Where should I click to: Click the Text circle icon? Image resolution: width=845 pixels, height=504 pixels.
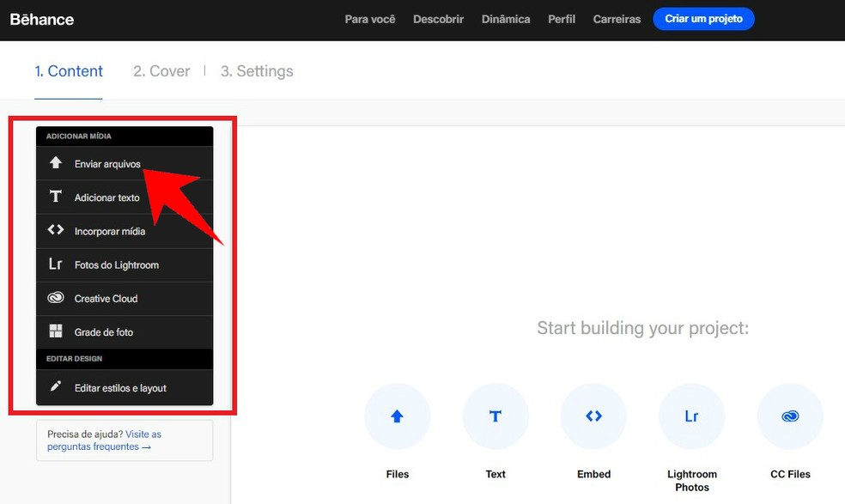point(495,416)
